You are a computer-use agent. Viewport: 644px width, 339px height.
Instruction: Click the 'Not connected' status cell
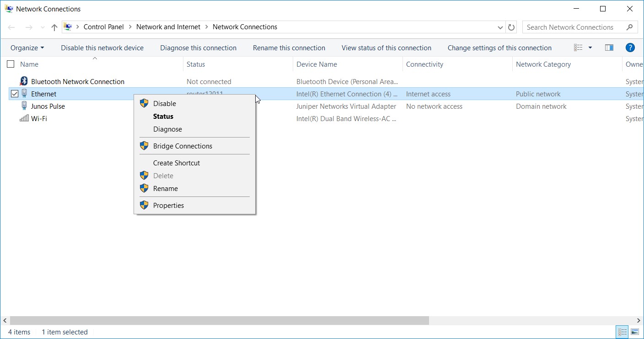point(209,81)
